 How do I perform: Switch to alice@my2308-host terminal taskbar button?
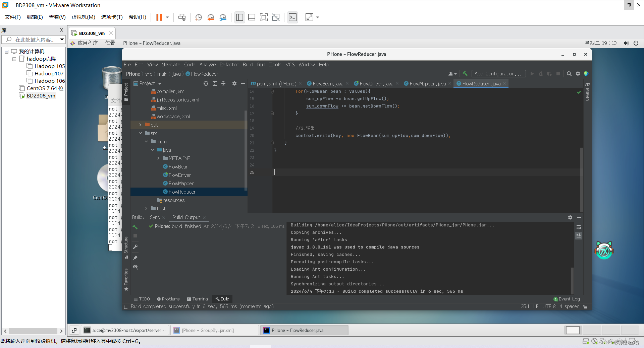tap(125, 330)
